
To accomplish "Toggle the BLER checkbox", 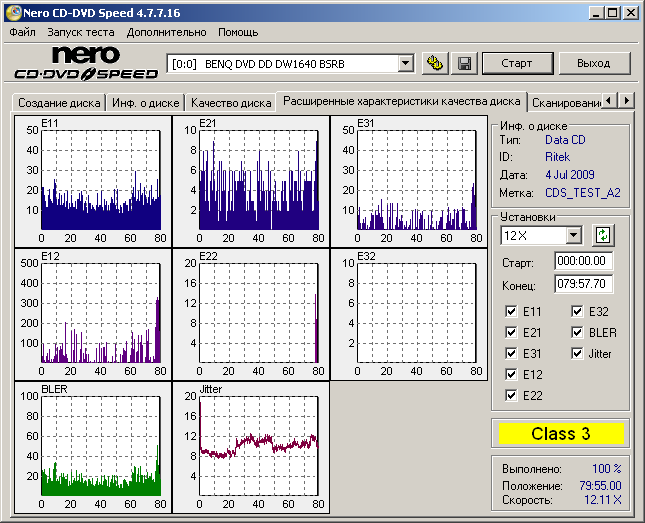I will coord(578,333).
